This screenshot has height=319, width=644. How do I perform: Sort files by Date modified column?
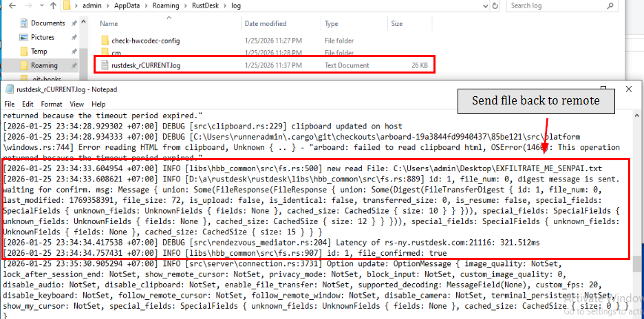[x=266, y=24]
